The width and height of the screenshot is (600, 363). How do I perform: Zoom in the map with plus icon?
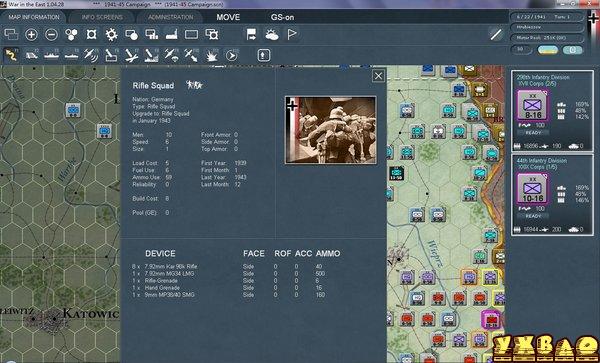pyautogui.click(x=31, y=35)
